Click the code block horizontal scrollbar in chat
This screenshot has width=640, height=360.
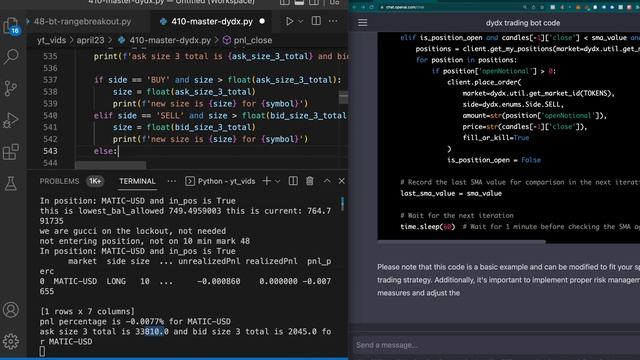pos(462,242)
